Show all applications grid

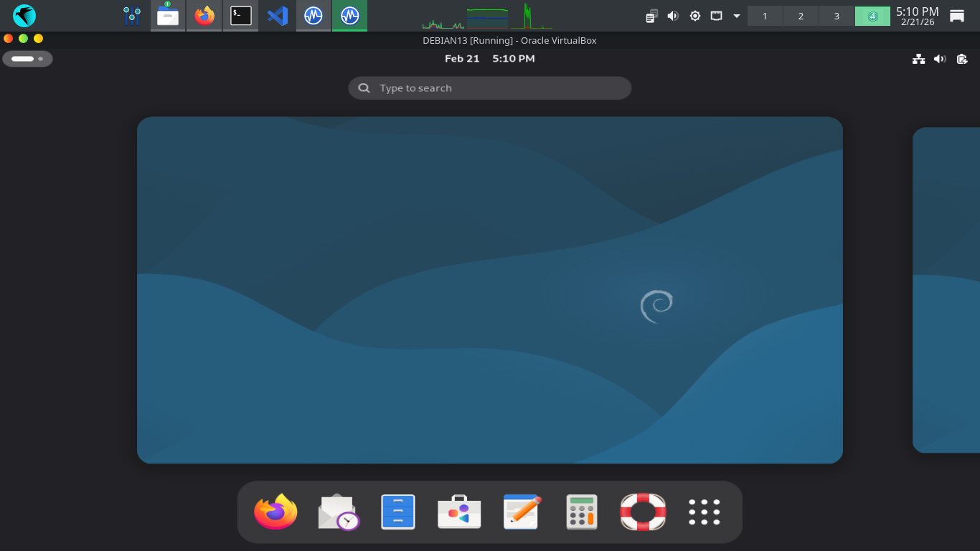pos(705,512)
